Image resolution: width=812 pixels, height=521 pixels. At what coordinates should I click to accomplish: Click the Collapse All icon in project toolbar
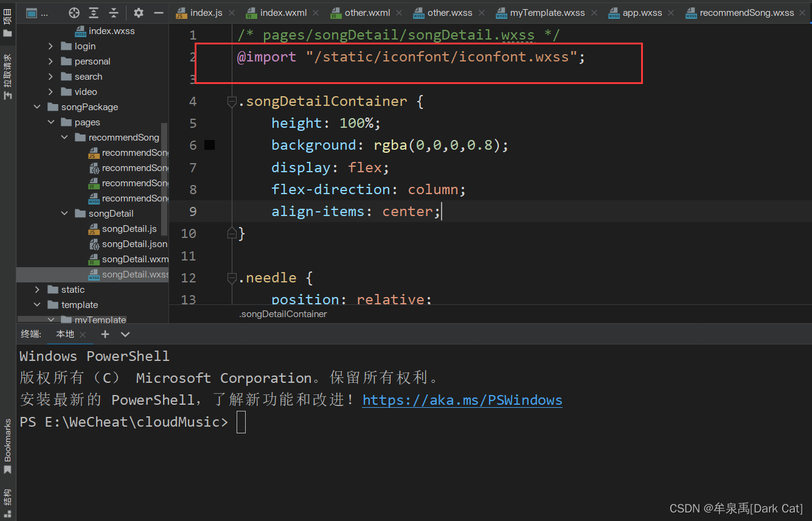[x=114, y=13]
